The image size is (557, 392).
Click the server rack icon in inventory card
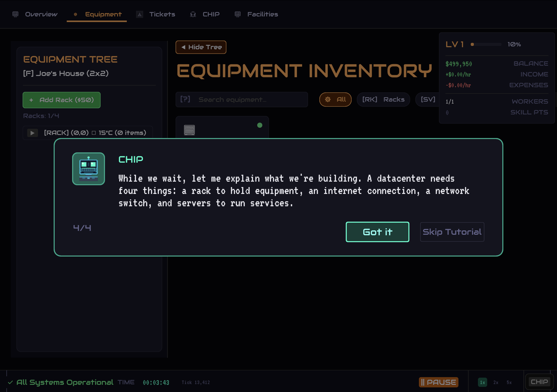[x=189, y=130]
